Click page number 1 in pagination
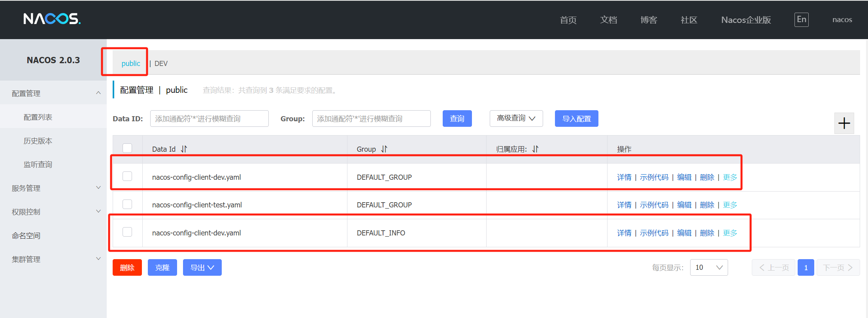This screenshot has width=868, height=318. point(806,267)
